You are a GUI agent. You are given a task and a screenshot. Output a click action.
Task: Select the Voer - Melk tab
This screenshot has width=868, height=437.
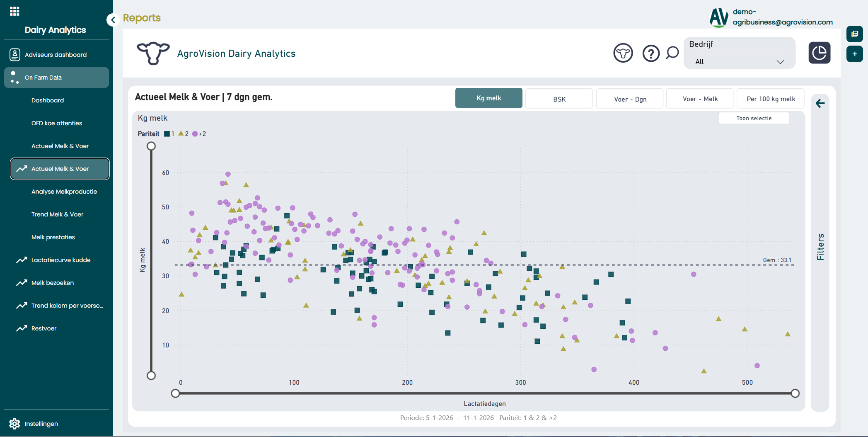coord(700,99)
